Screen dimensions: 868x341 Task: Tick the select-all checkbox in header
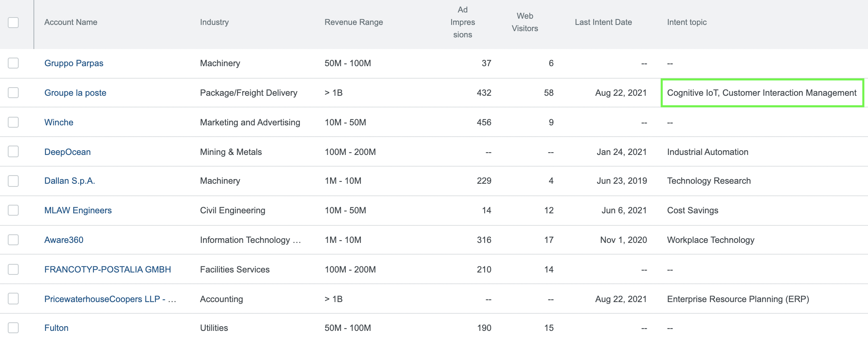click(x=13, y=23)
